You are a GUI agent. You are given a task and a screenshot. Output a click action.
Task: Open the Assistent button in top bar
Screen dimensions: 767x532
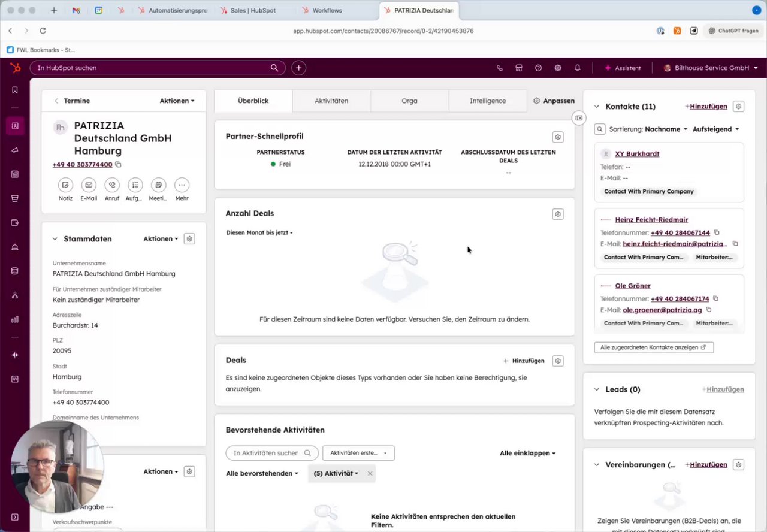click(x=622, y=68)
